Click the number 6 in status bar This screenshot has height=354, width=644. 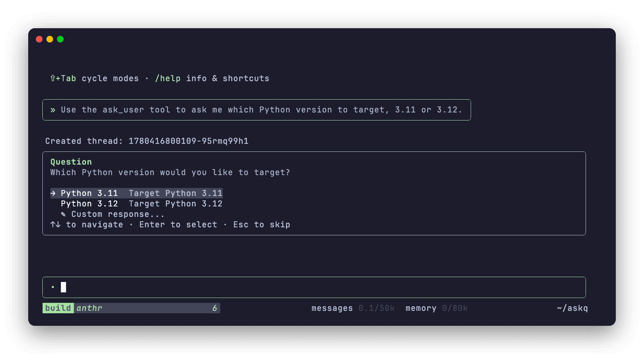click(x=215, y=308)
